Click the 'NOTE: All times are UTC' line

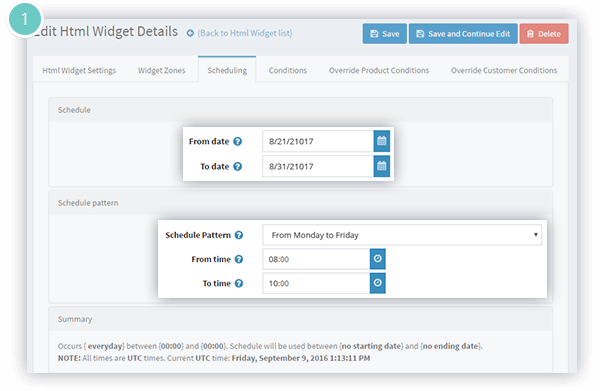214,358
